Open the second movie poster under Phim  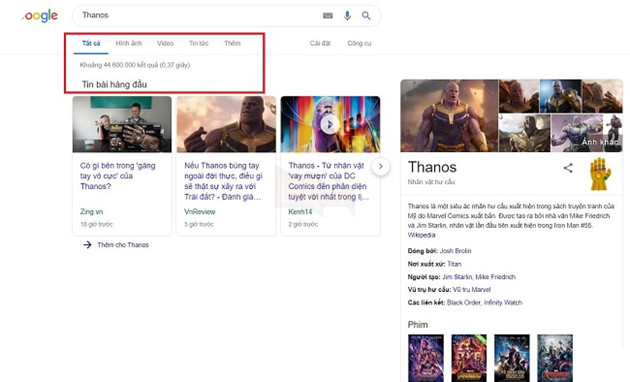click(469, 358)
